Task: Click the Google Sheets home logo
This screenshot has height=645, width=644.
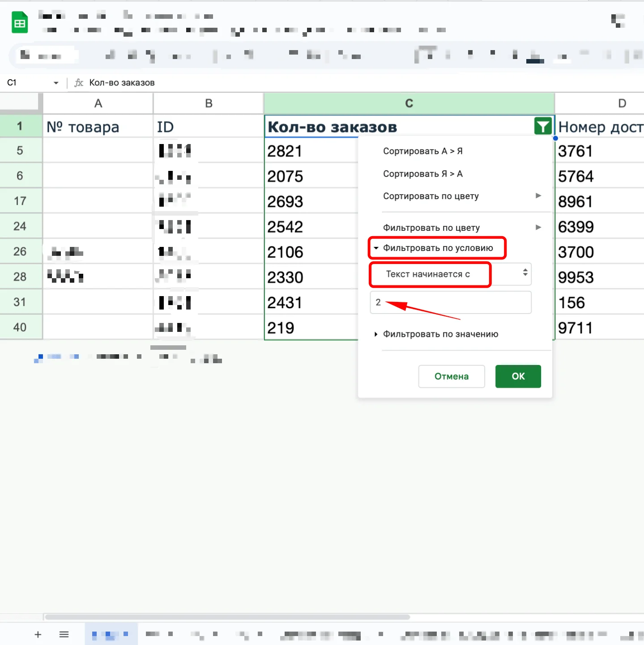Action: [20, 23]
